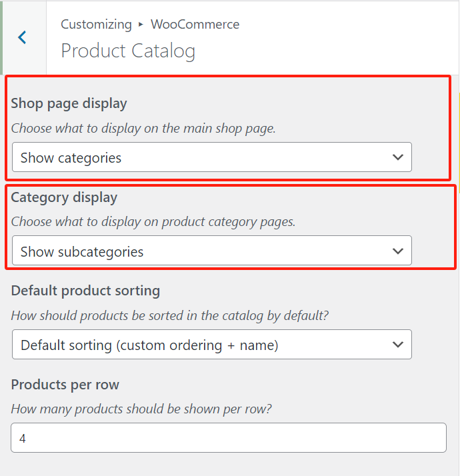Click the WooCommerce breadcrumb text

pos(195,25)
